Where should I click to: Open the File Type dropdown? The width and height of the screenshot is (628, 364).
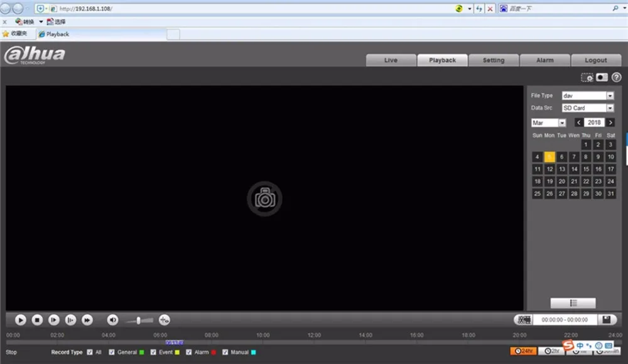coord(588,95)
